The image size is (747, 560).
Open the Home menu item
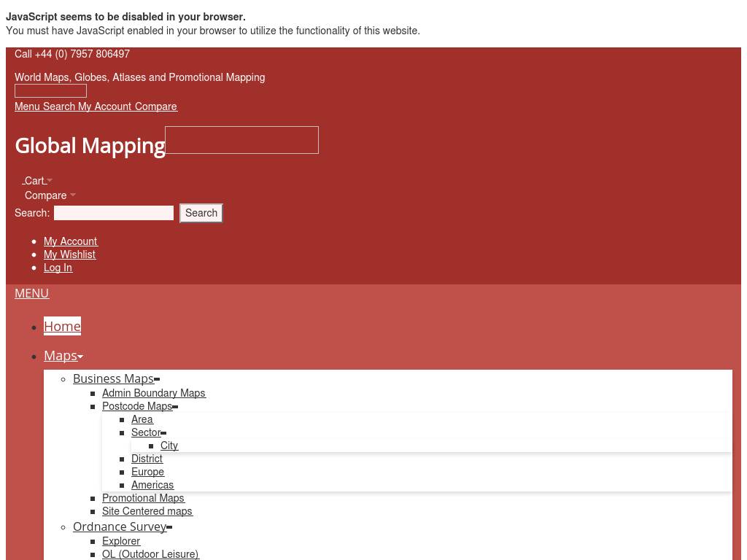pyautogui.click(x=62, y=326)
